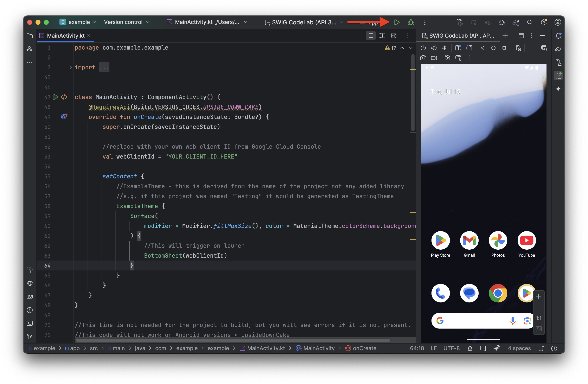Viewport: 588px width, 384px height.
Task: Open the Logcat tool window
Action: [x=30, y=297]
